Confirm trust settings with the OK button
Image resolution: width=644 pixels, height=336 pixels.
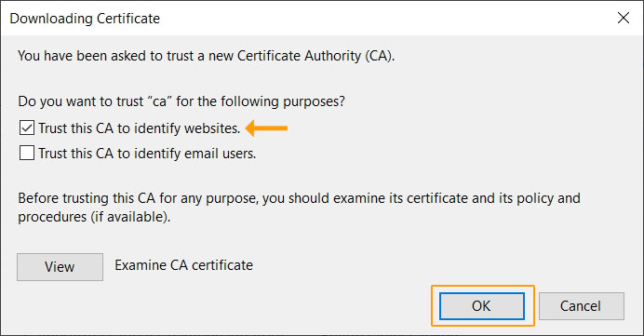pos(482,306)
